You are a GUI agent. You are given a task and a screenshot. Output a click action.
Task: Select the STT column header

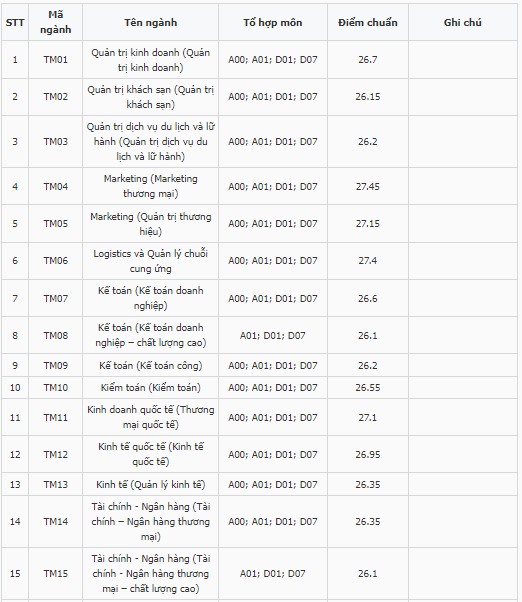coord(15,22)
